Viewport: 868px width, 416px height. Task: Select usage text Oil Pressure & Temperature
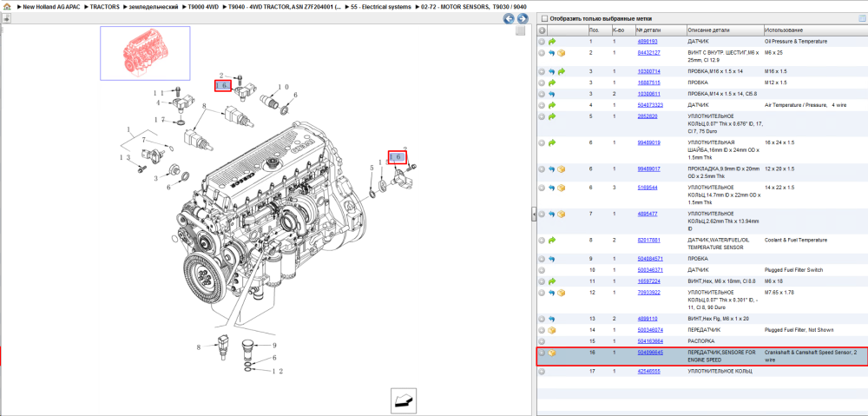click(x=795, y=42)
